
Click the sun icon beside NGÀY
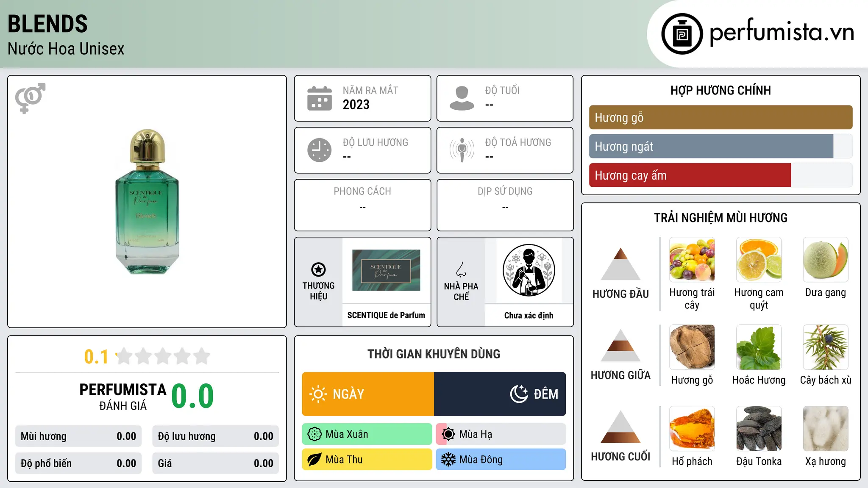click(318, 394)
